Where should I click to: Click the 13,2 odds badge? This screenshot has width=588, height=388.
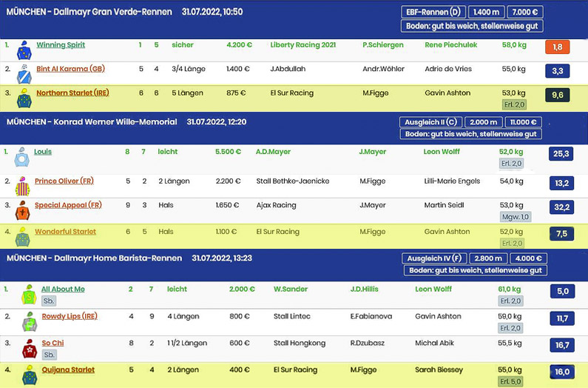(562, 183)
